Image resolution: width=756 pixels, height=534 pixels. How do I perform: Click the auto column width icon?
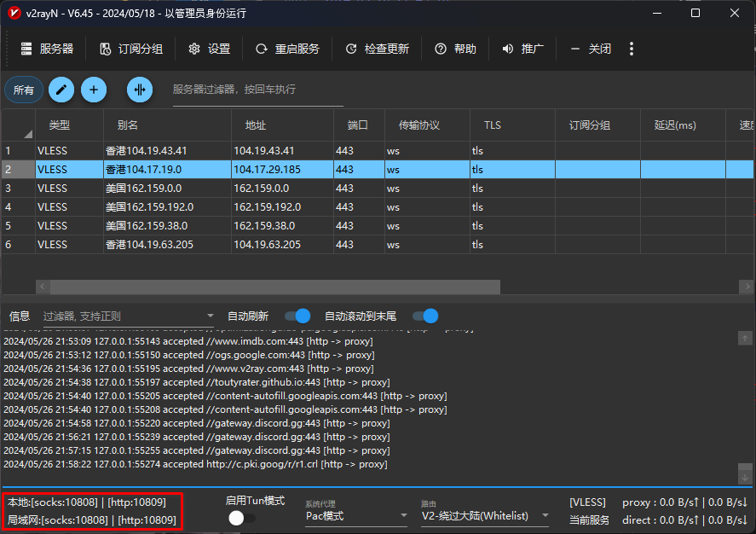(x=140, y=90)
